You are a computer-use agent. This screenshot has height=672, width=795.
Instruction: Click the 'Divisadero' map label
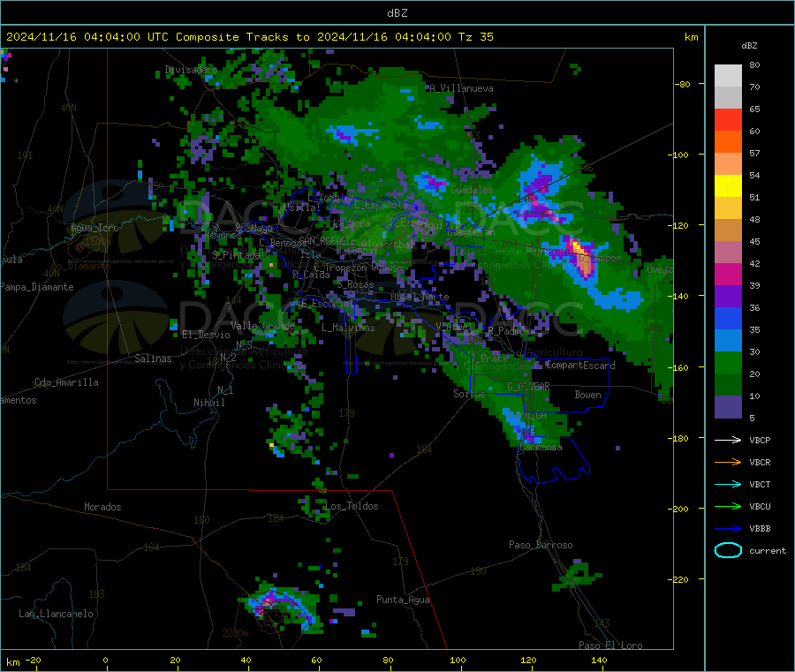coord(191,70)
